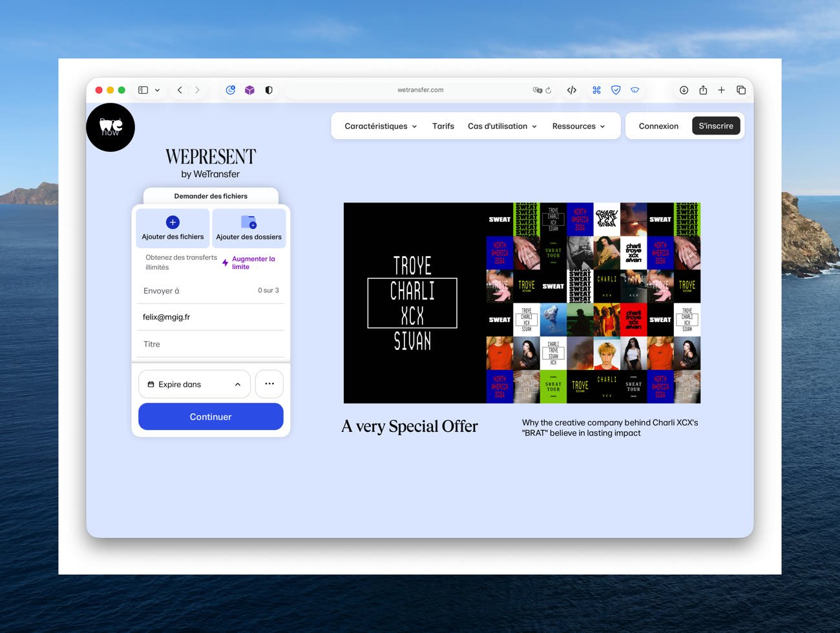
Task: Toggle the Safari sidebar icon
Action: [143, 90]
